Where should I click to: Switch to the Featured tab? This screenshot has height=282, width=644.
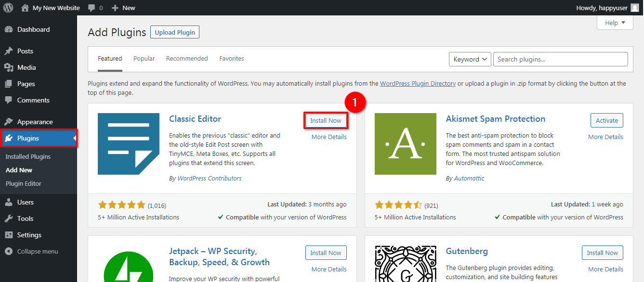(x=110, y=59)
